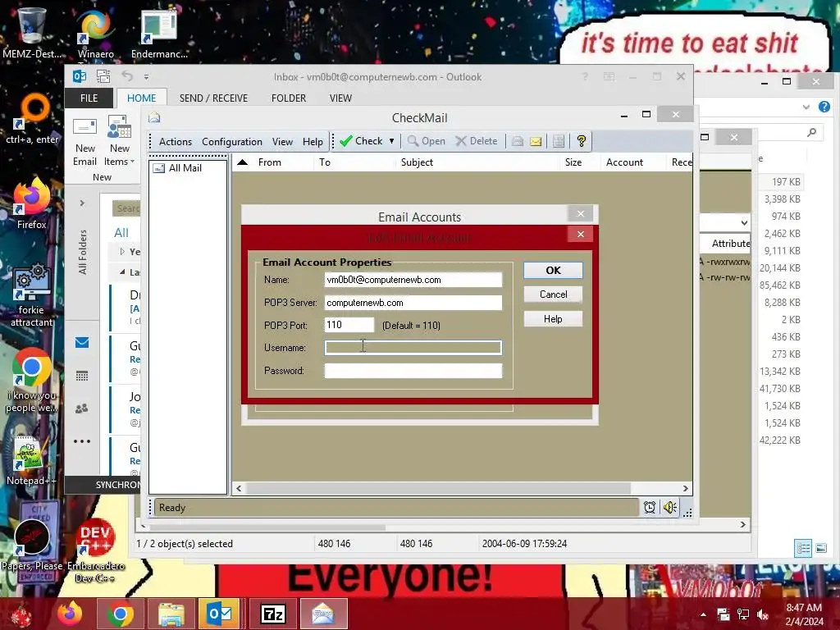The height and width of the screenshot is (630, 840).
Task: Click the Password input field
Action: [413, 371]
